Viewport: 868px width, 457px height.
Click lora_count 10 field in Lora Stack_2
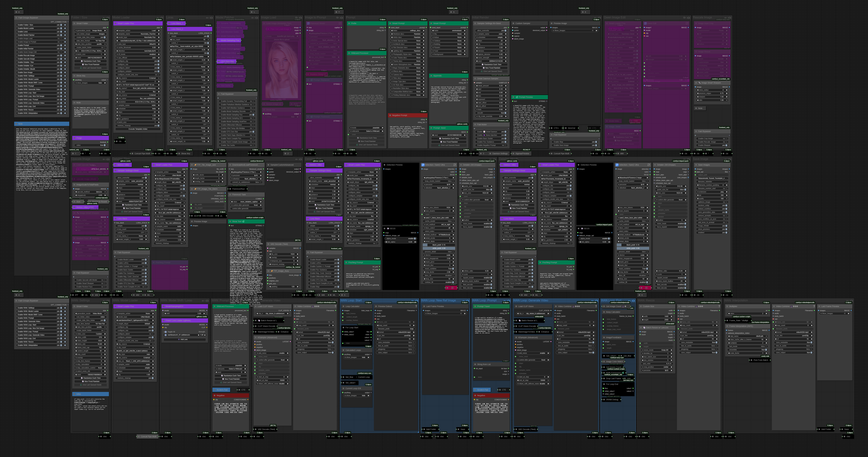190,40
